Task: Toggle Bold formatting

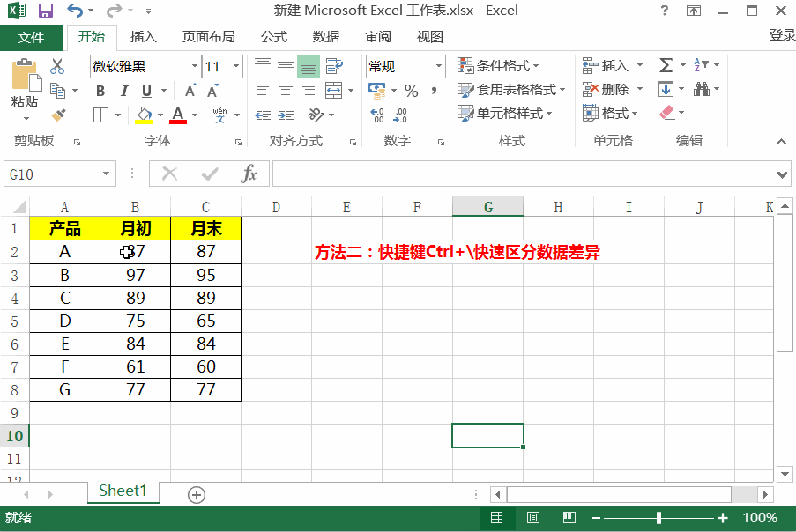Action: (100, 91)
